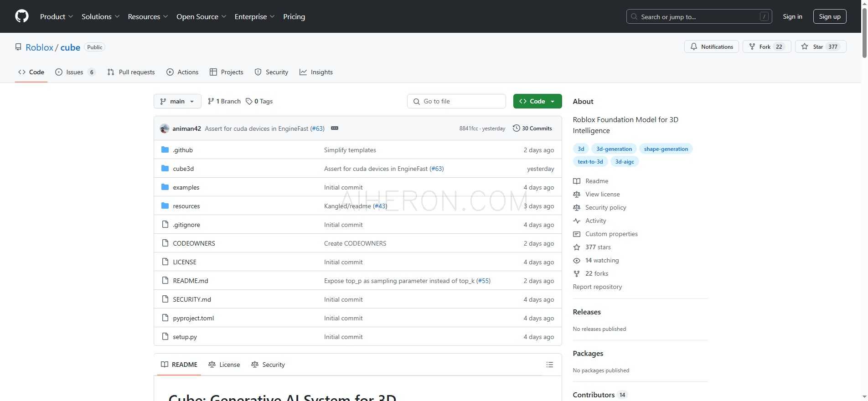This screenshot has width=868, height=401.
Task: Click the Custom properties icon
Action: 577,234
